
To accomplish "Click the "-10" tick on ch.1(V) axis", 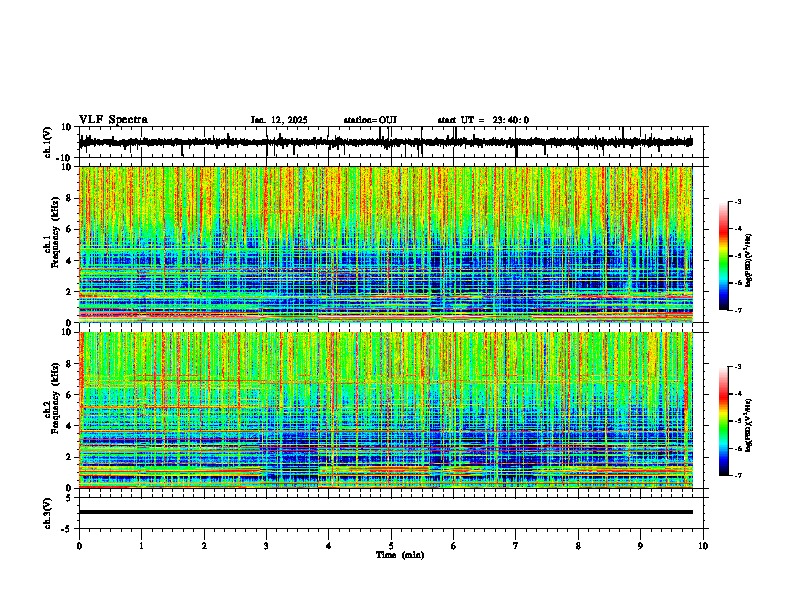I will (x=65, y=158).
